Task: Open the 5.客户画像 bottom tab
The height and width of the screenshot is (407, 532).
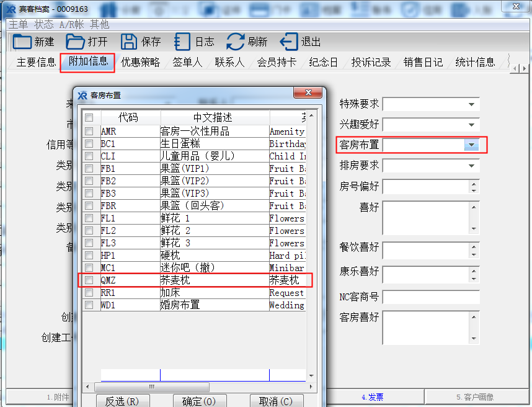Action: pyautogui.click(x=475, y=397)
